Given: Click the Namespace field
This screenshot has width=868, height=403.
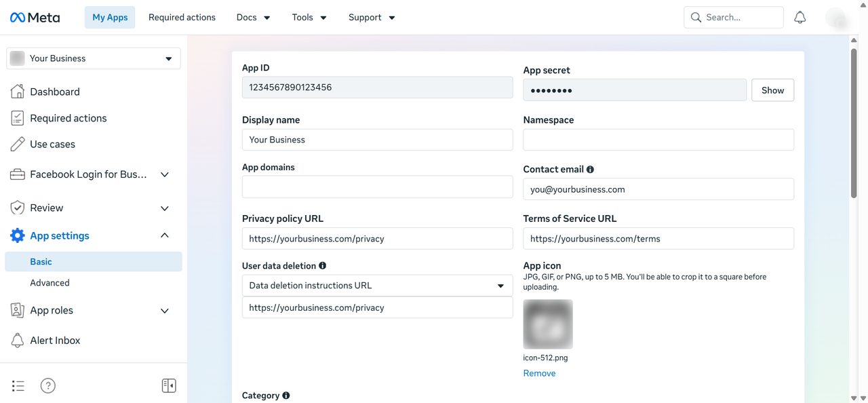Looking at the screenshot, I should [x=658, y=140].
